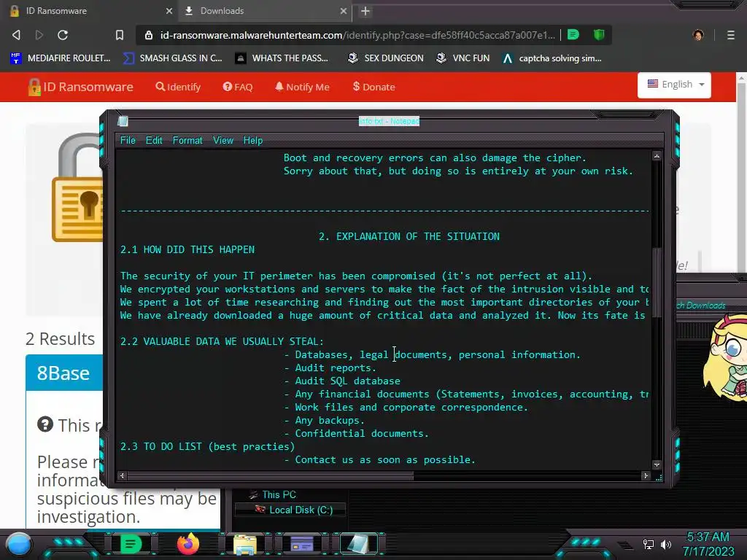This screenshot has height=560, width=747.
Task: Click the Notepad horizontal scrollbar thumb
Action: coord(271,475)
